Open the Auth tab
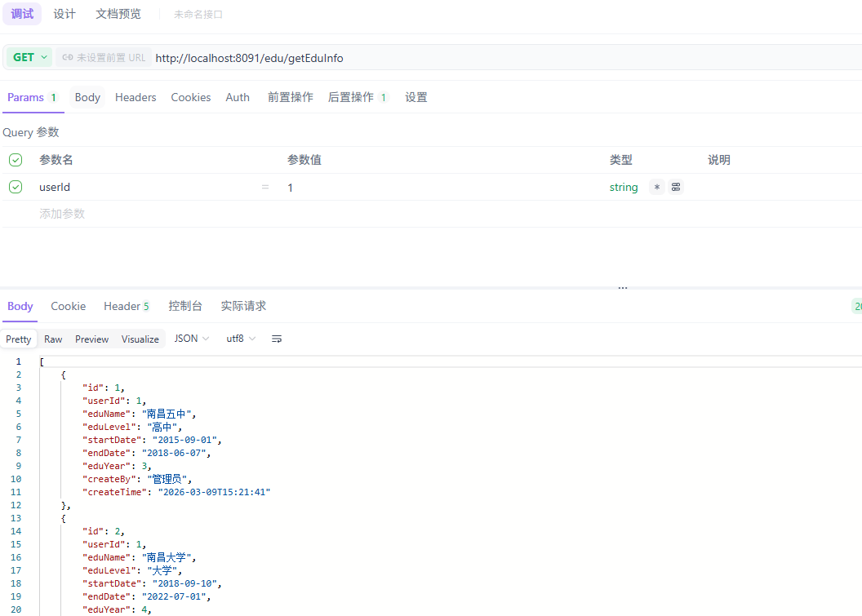 238,97
